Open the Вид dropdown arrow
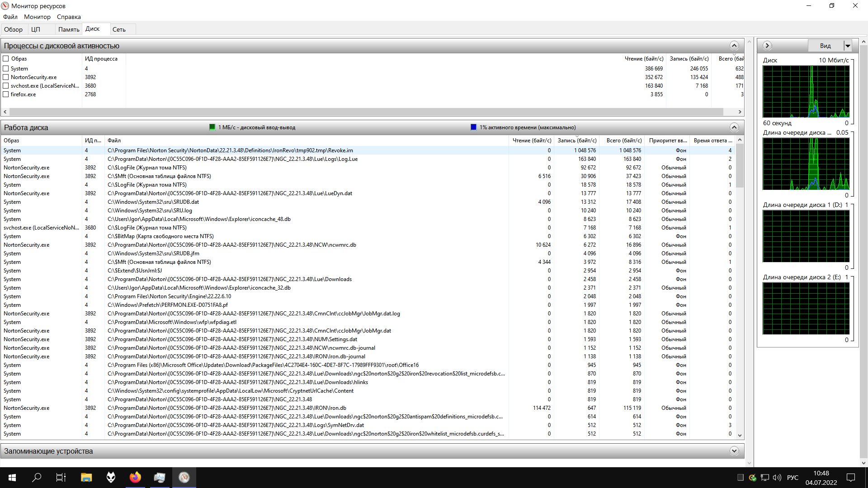Screen dimensions: 868x488 [x=848, y=46]
